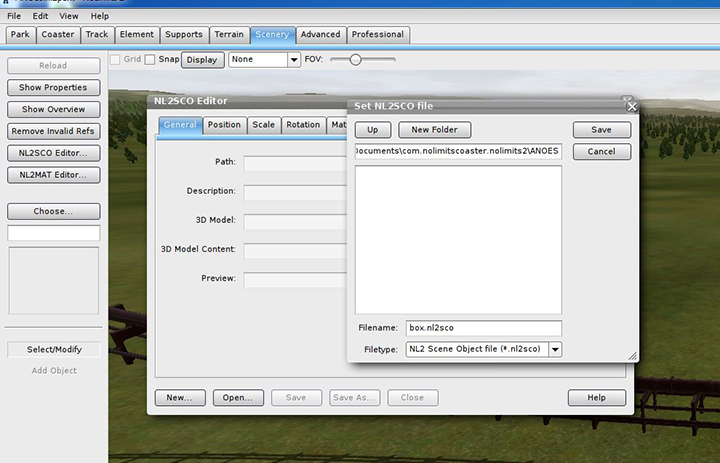Open the Scenery tab

click(x=271, y=34)
